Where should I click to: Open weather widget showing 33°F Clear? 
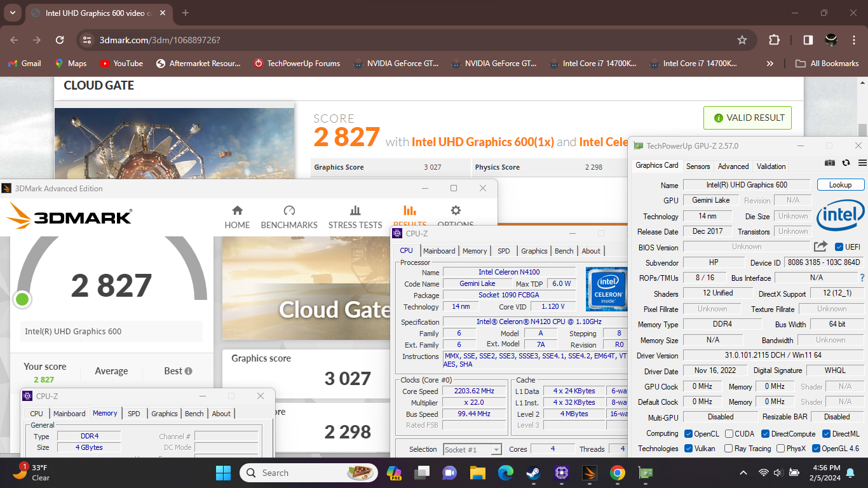31,473
